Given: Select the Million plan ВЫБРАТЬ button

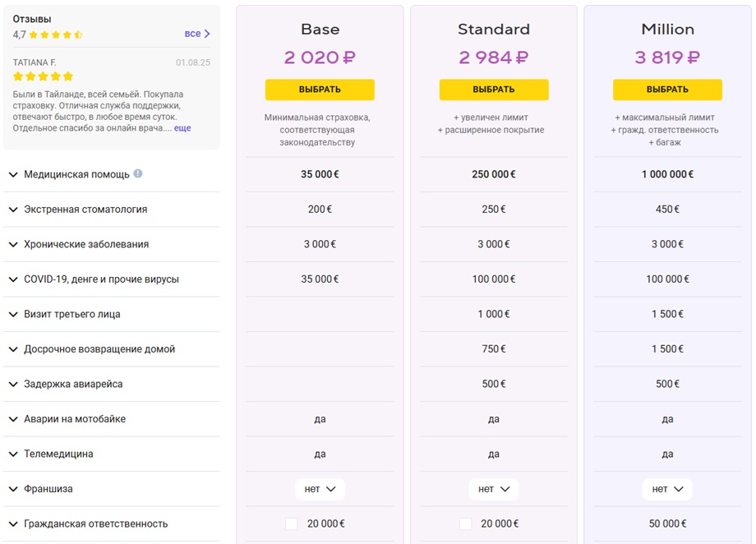Looking at the screenshot, I should click(667, 90).
